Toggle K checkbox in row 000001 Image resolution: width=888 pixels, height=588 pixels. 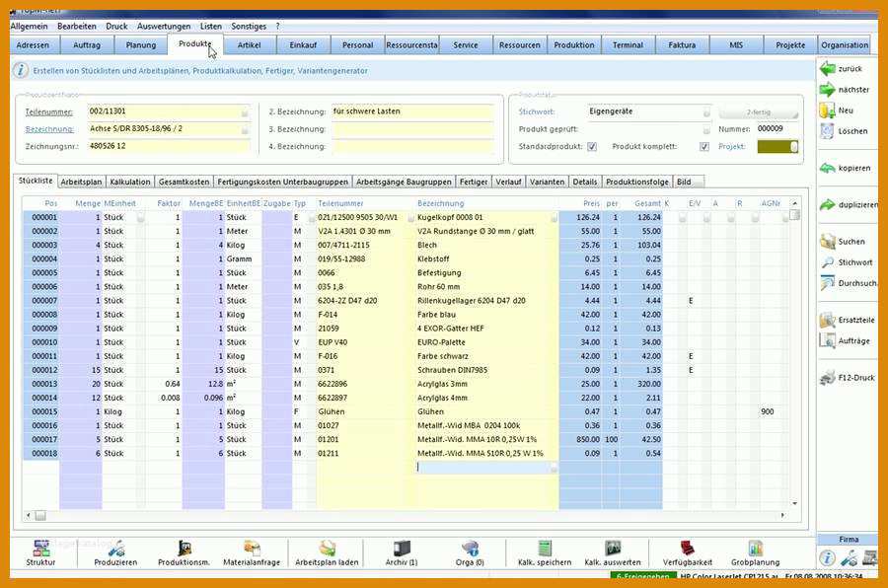[x=683, y=217]
